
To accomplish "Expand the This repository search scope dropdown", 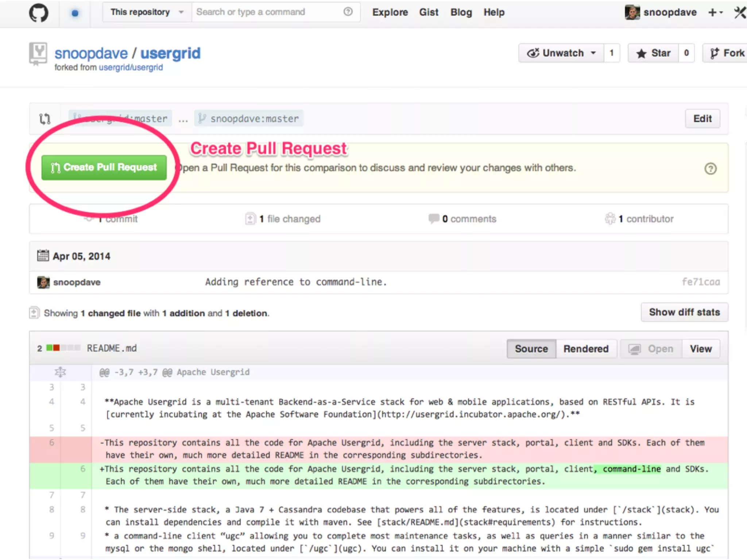I will tap(147, 12).
